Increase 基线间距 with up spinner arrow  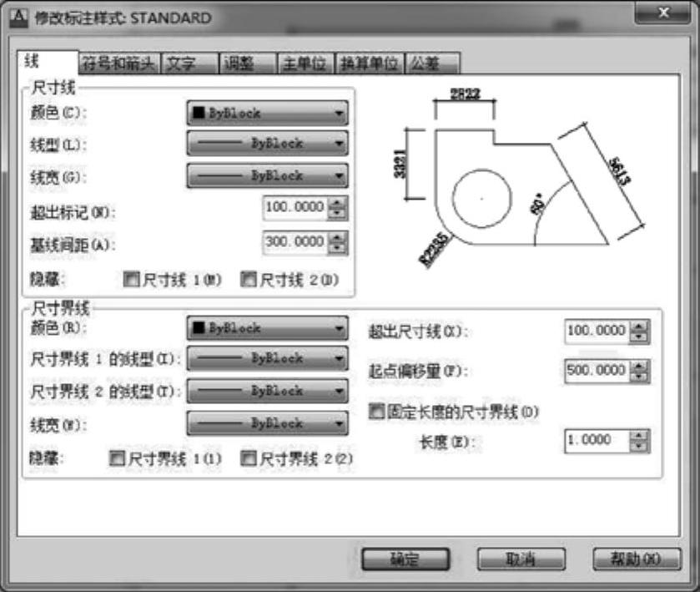(338, 237)
